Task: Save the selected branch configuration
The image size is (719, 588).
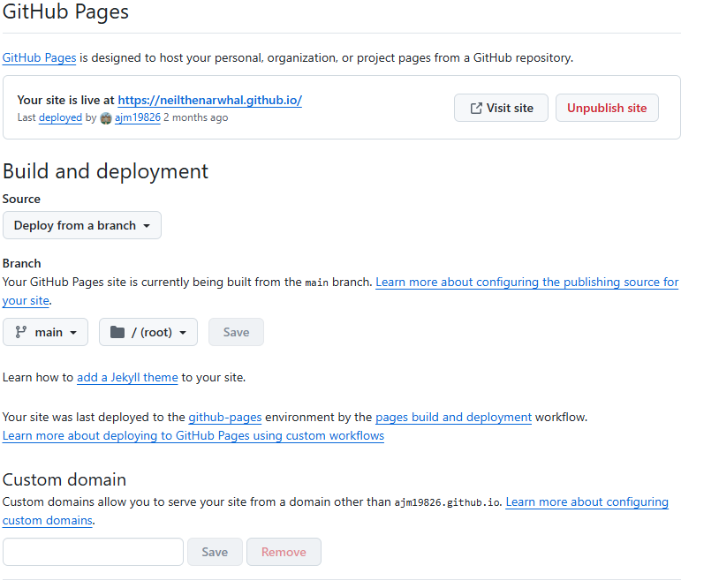Action: click(236, 331)
